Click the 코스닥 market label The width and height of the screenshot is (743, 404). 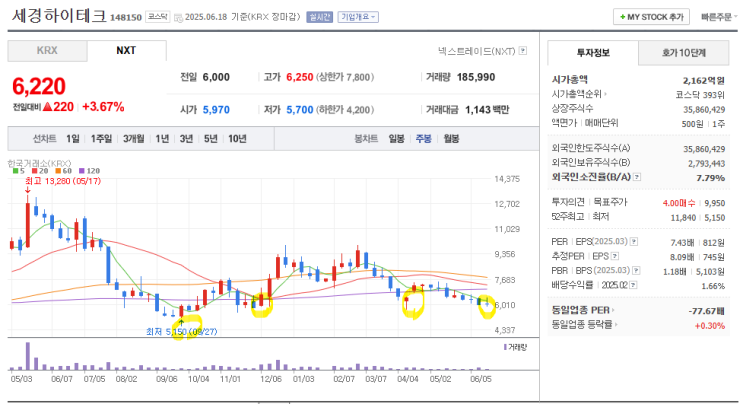point(157,17)
